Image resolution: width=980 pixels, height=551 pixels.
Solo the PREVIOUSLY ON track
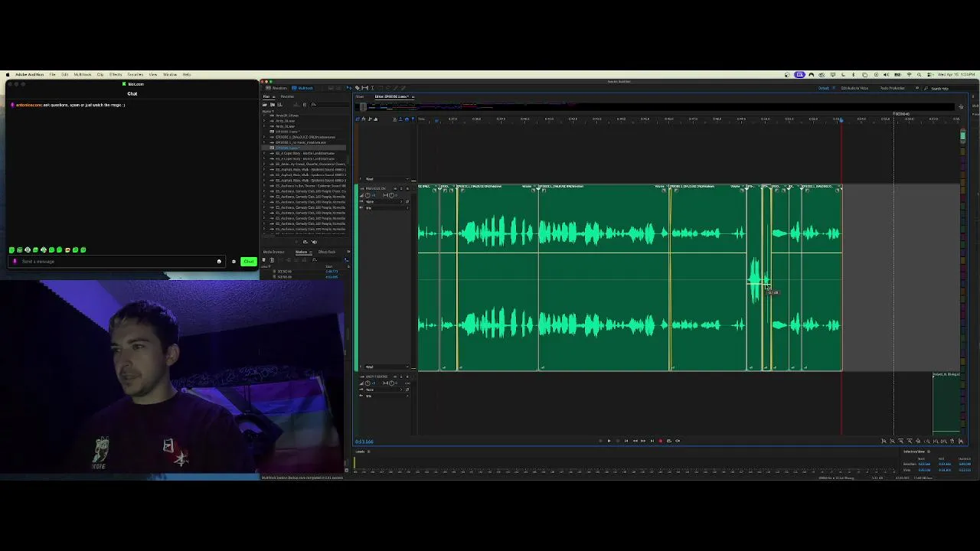[x=401, y=188]
